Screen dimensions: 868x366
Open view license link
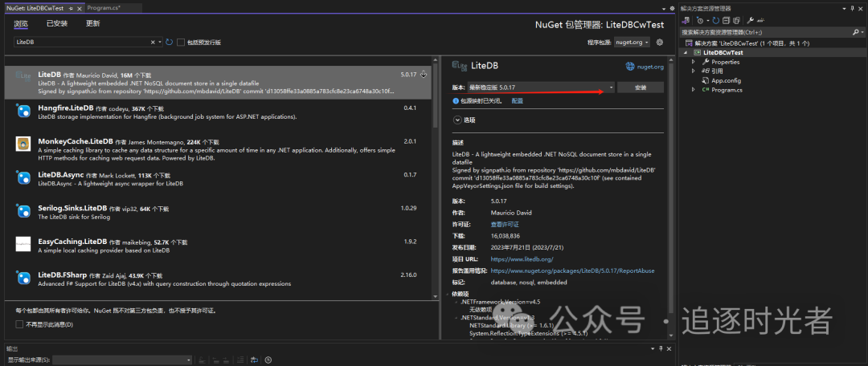tap(505, 225)
